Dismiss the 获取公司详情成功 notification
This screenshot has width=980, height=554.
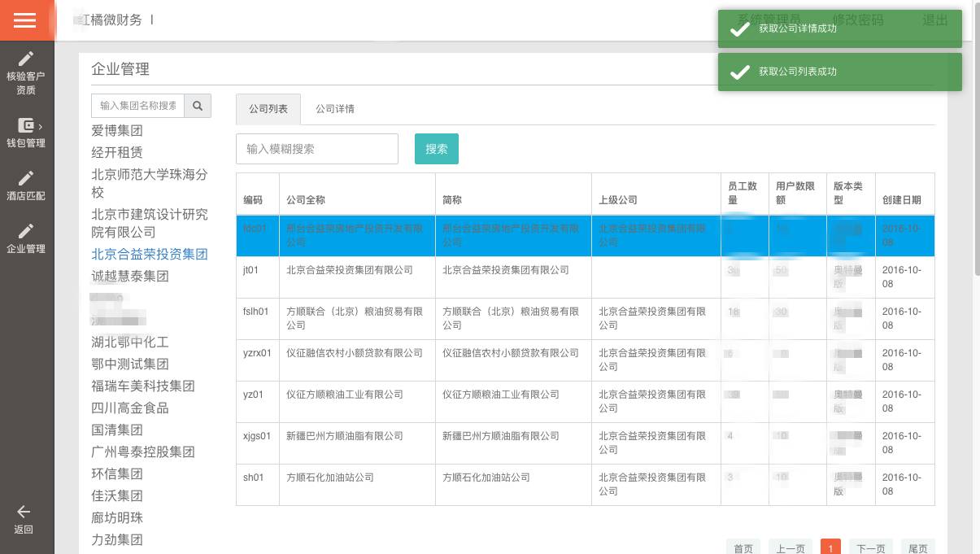(840, 28)
